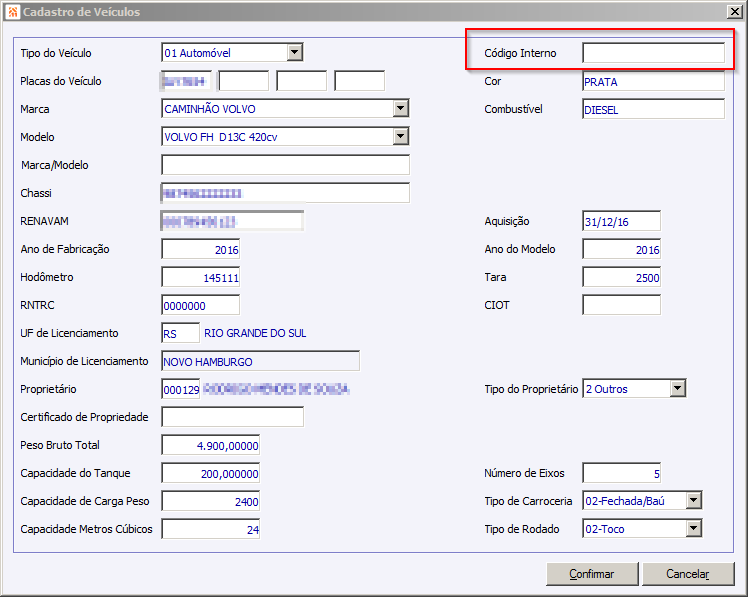748x597 pixels.
Task: Focus the Certificado de Propriedade field
Action: tap(232, 417)
